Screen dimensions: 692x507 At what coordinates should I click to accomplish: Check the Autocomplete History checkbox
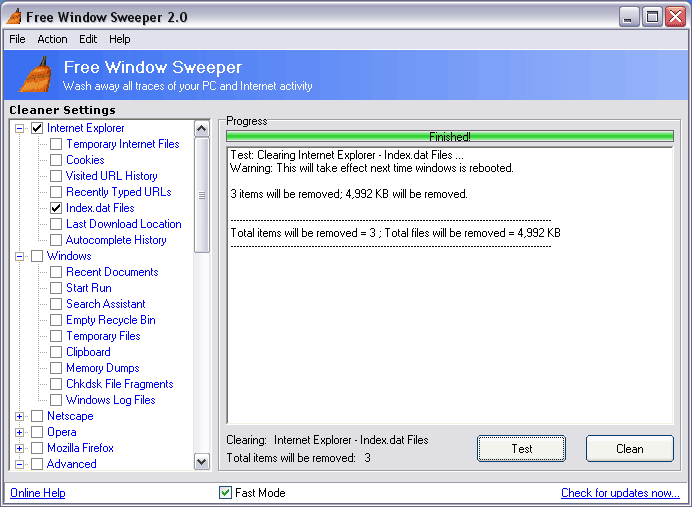[x=56, y=240]
